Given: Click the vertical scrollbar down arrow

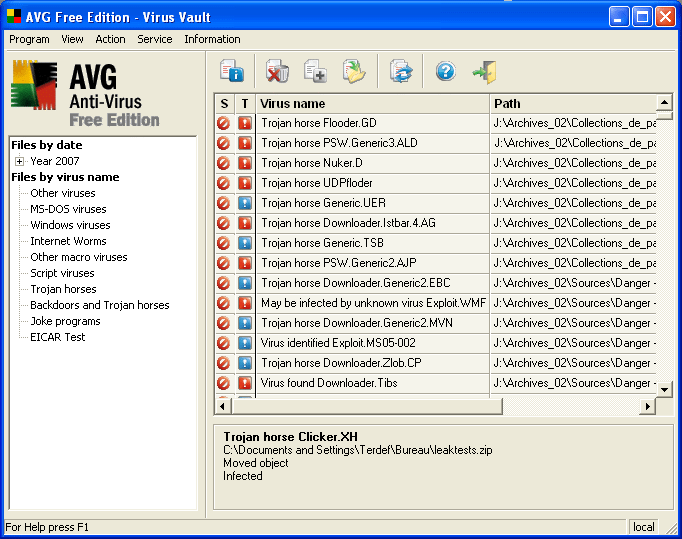Looking at the screenshot, I should click(x=664, y=389).
